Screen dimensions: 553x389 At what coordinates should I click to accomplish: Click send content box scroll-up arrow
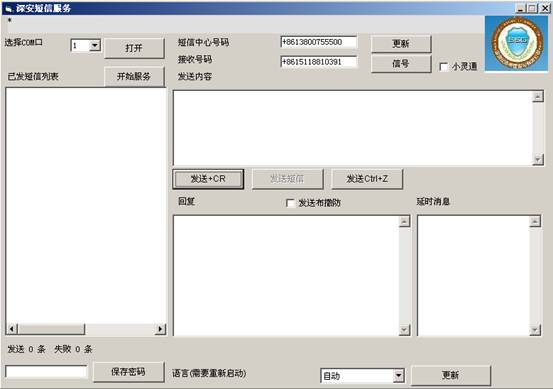click(x=537, y=97)
